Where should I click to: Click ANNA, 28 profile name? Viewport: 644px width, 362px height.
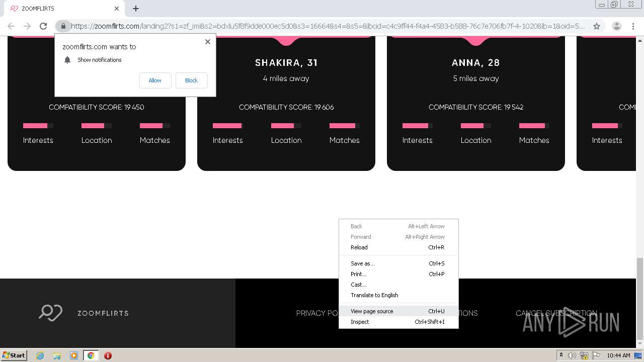[476, 63]
